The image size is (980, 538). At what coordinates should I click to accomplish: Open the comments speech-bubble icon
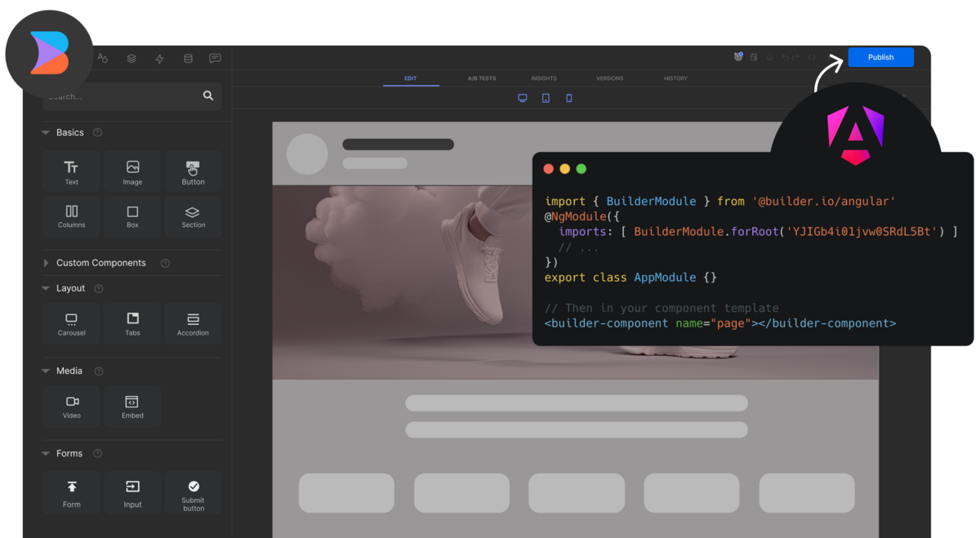(215, 59)
